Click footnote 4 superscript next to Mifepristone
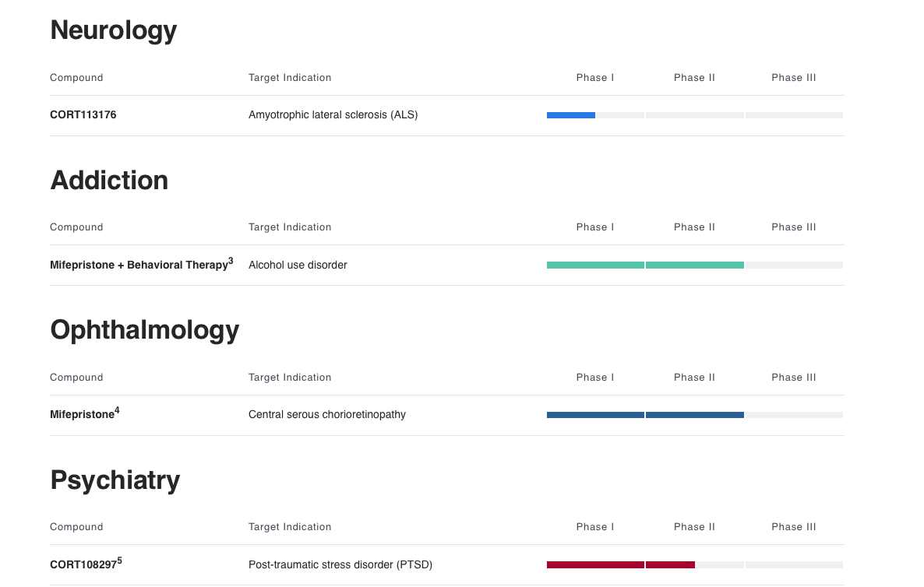The height and width of the screenshot is (587, 924). [117, 410]
